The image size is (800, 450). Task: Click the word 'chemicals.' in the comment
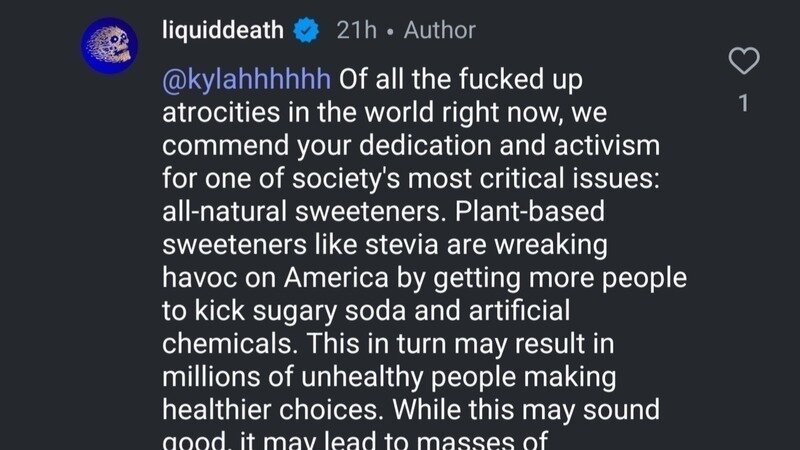[x=226, y=342]
